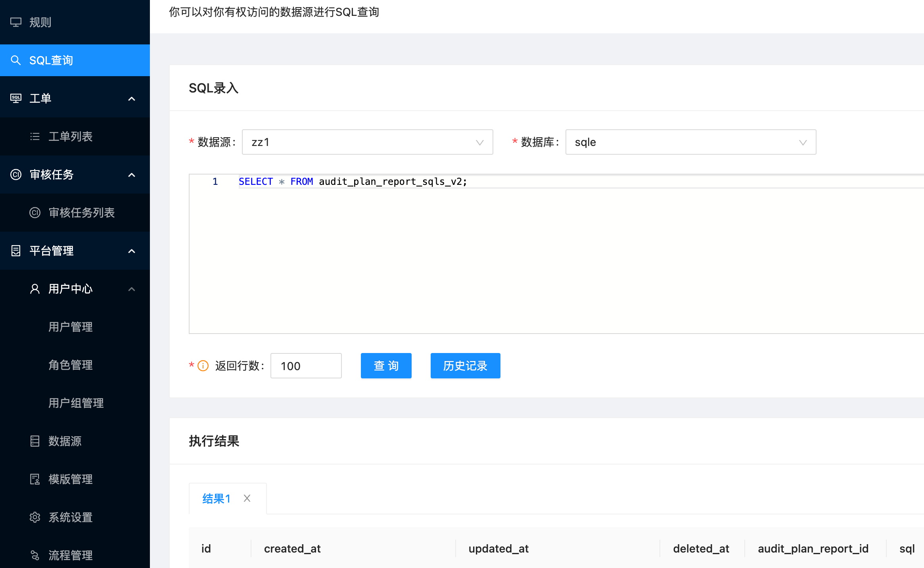This screenshot has width=924, height=568.
Task: Collapse the 平台管理 menu section
Action: 132,251
